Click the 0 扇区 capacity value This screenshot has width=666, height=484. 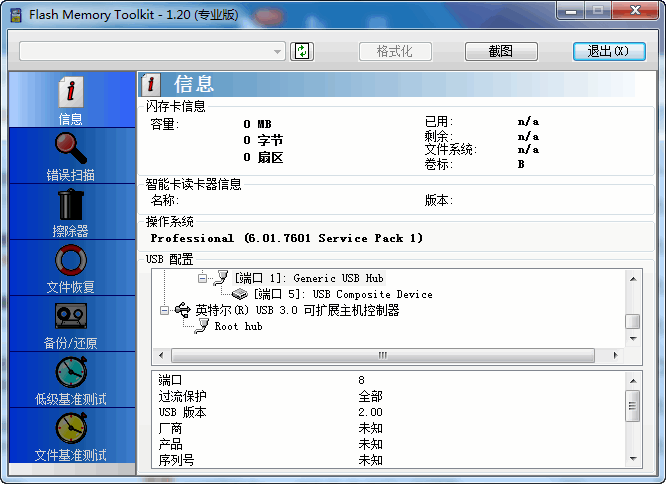[x=263, y=157]
